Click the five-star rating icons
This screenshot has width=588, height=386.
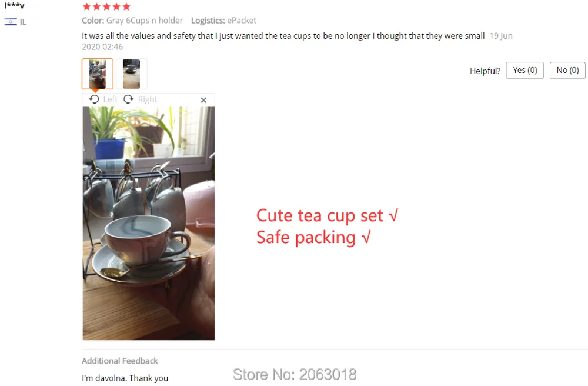click(x=106, y=6)
